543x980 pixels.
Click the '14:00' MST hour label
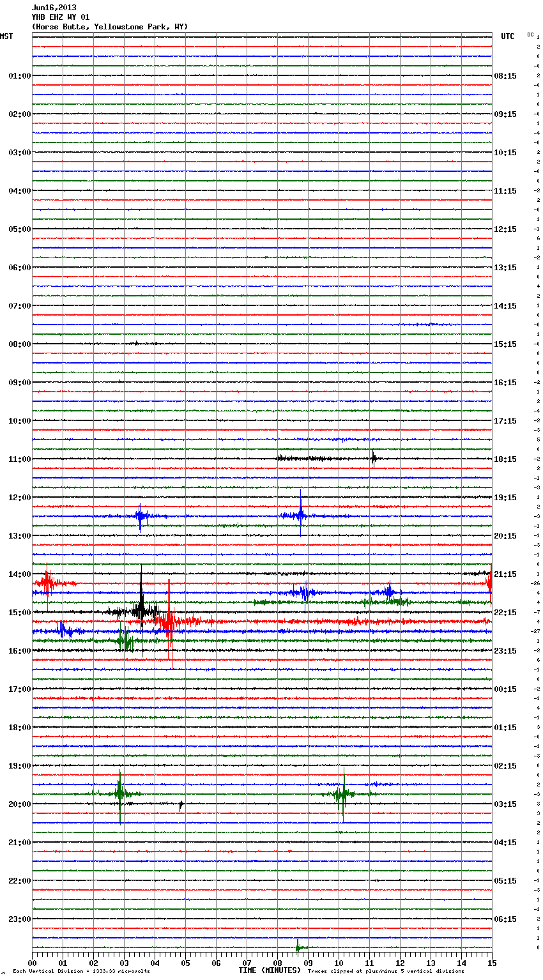coord(19,574)
